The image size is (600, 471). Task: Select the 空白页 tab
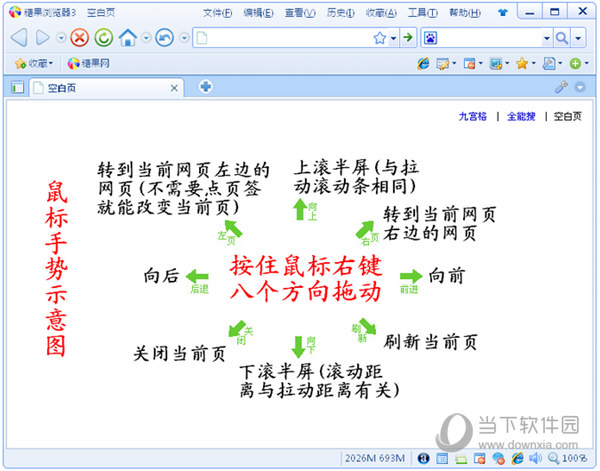[x=106, y=88]
